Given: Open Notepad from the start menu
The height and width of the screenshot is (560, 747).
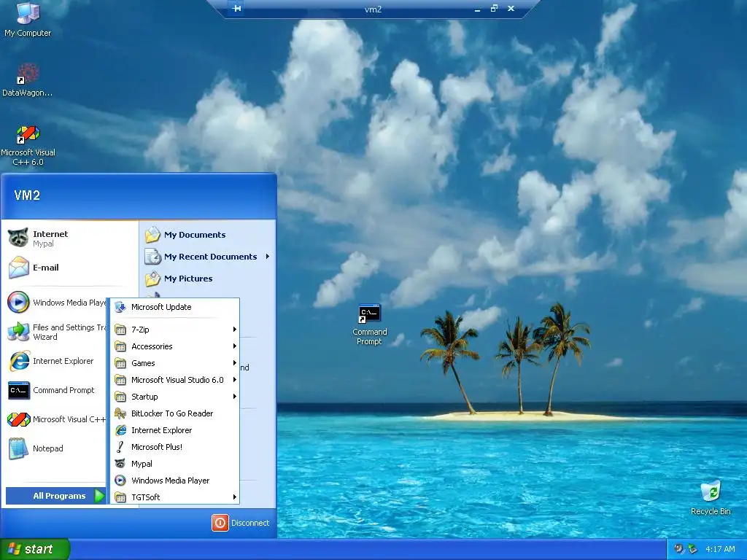Looking at the screenshot, I should point(56,448).
